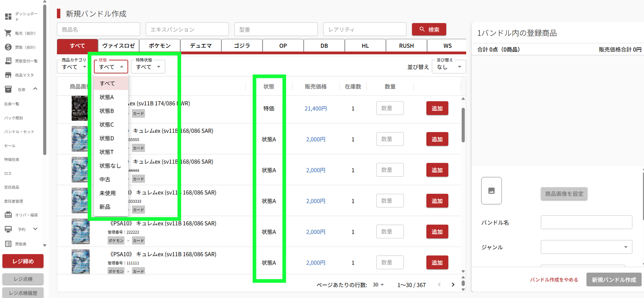Click the purchase table list icon
644x298 pixels.
click(8, 244)
